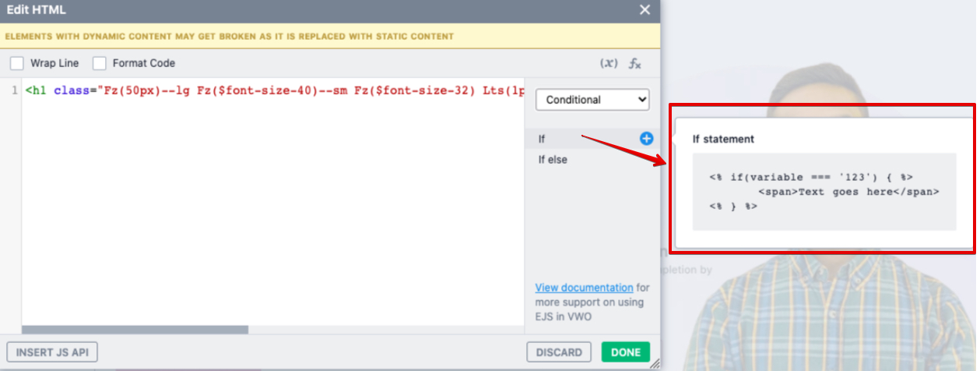Click the If statement code sample
Screen dimensions: 980x371
pos(824,192)
